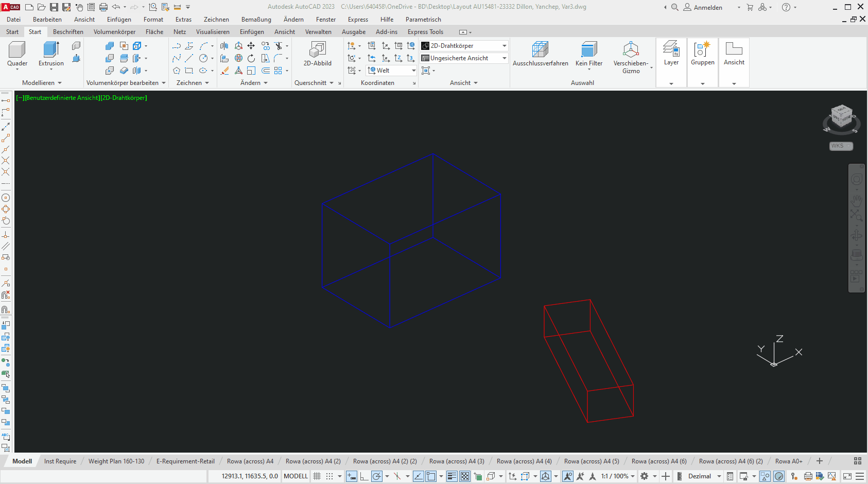Open the Parametrisch menu
868x484 pixels.
point(423,20)
